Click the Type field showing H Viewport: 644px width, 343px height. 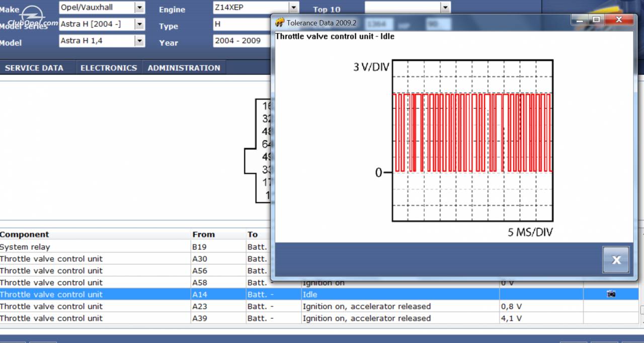point(242,24)
